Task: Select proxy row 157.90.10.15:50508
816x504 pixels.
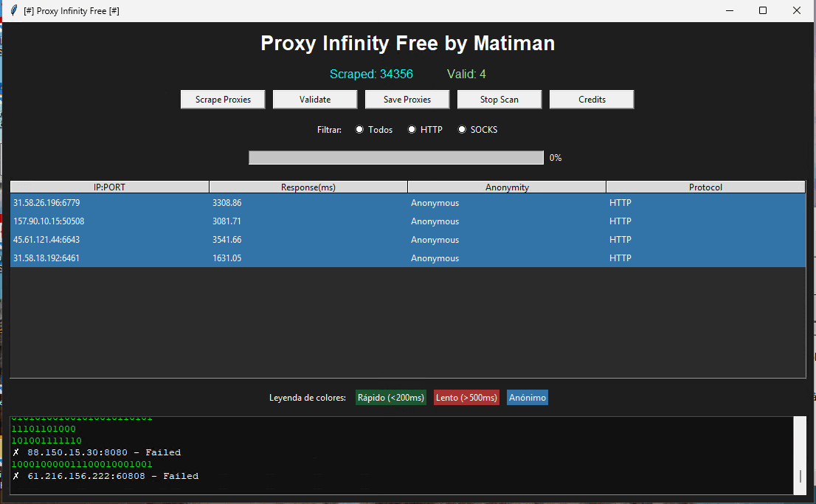Action: tap(408, 221)
